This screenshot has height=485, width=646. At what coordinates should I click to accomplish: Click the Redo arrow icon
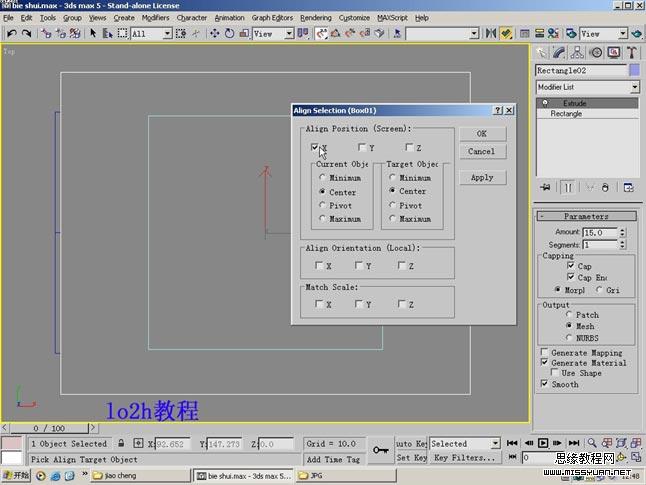(27, 33)
